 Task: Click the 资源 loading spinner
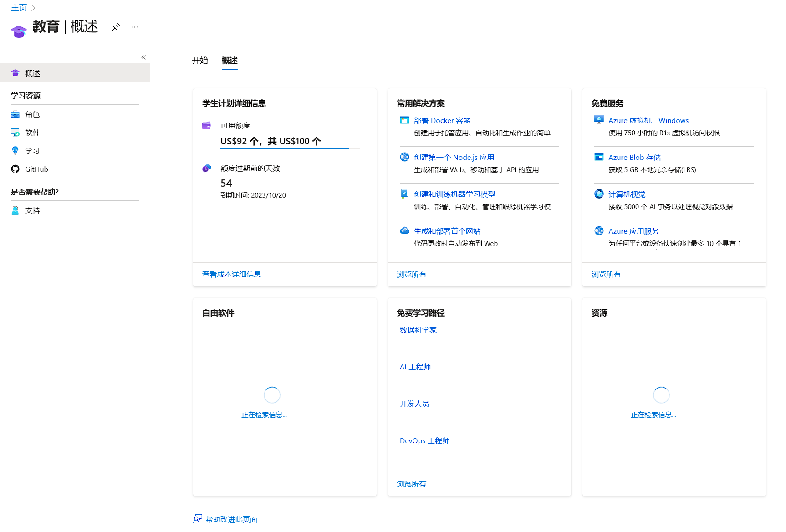click(x=661, y=395)
